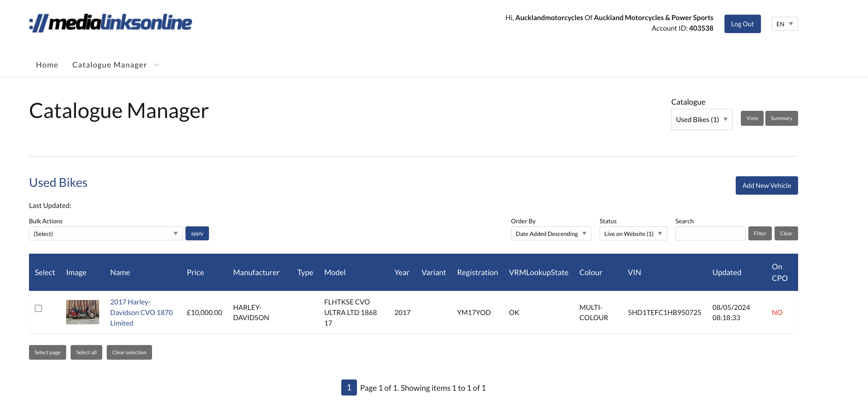
Task: Open the EN language dropdown
Action: tap(784, 24)
